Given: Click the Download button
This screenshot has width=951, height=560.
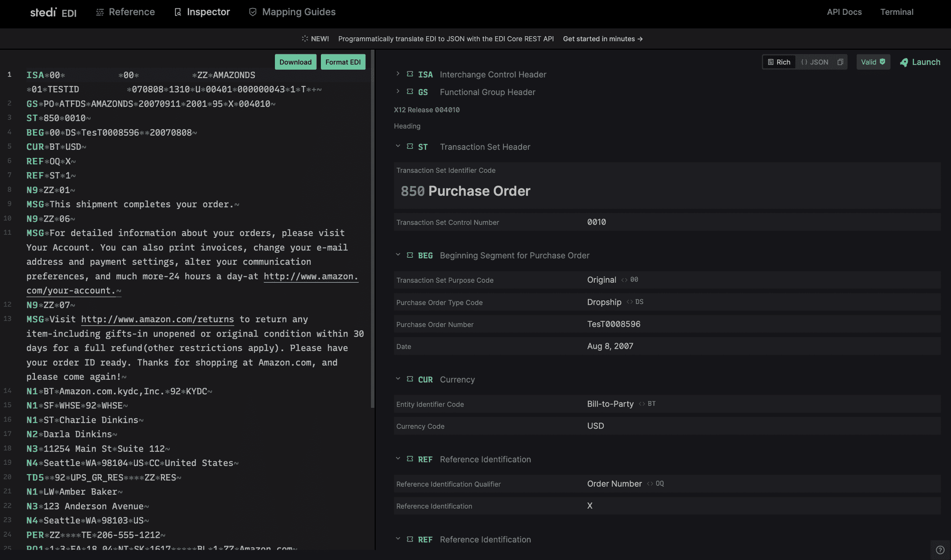Looking at the screenshot, I should (x=295, y=62).
